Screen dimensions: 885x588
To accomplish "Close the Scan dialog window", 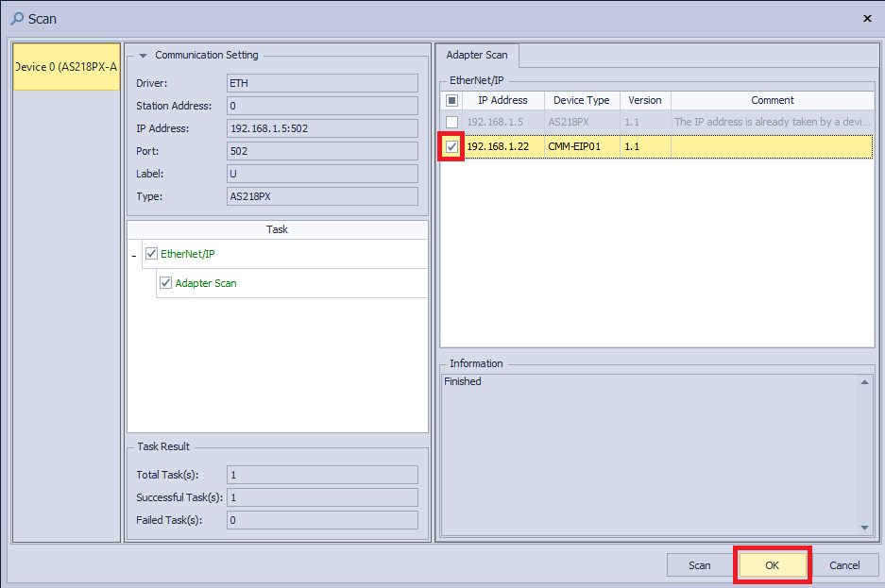I will (x=867, y=18).
